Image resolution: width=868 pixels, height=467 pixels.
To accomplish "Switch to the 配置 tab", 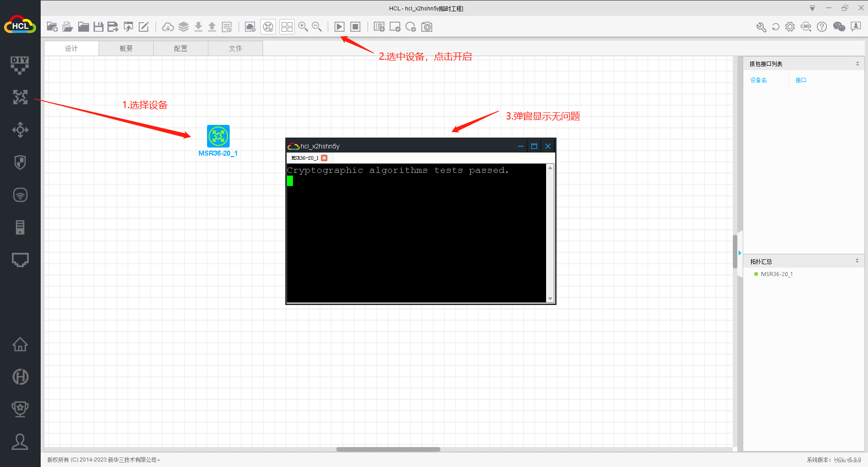I will [x=181, y=48].
